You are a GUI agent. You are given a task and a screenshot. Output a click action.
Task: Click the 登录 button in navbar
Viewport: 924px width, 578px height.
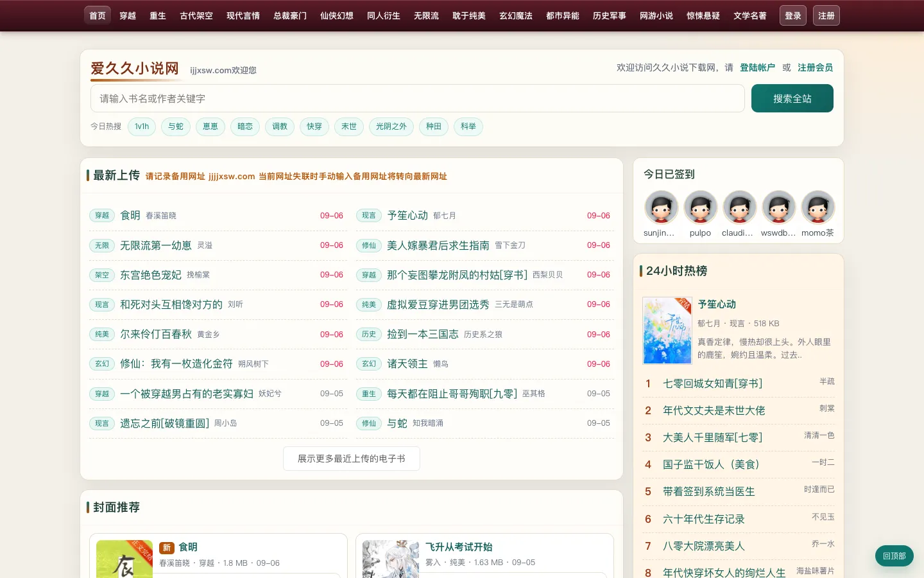793,15
